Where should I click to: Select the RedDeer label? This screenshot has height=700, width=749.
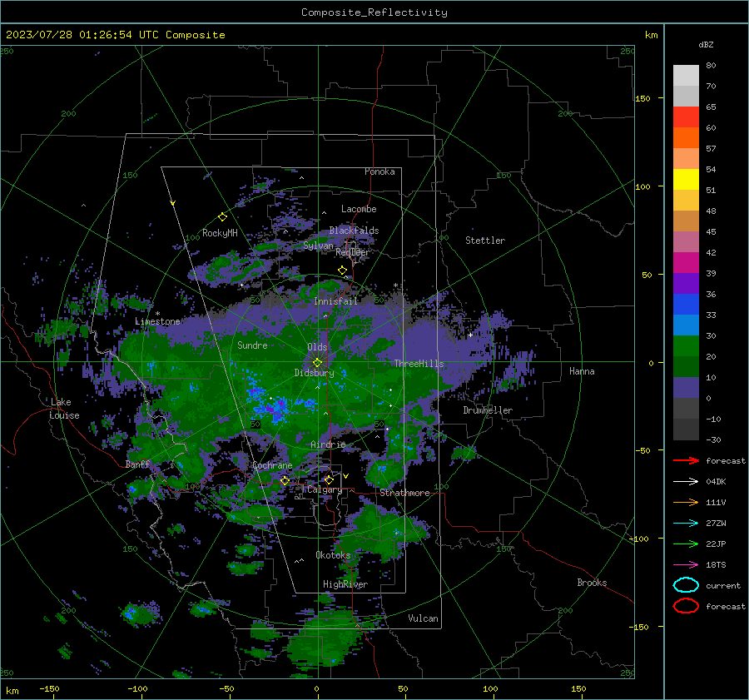pyautogui.click(x=353, y=252)
